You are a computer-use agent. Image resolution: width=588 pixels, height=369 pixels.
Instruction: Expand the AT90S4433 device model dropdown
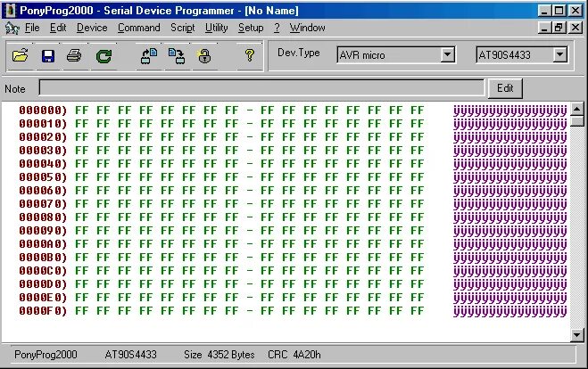pyautogui.click(x=559, y=55)
